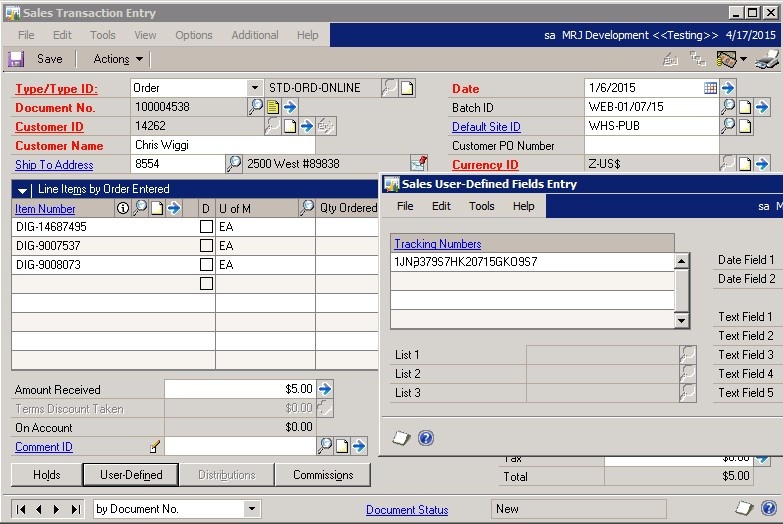Click the Ship To Address link
This screenshot has width=783, height=524.
pyautogui.click(x=54, y=165)
